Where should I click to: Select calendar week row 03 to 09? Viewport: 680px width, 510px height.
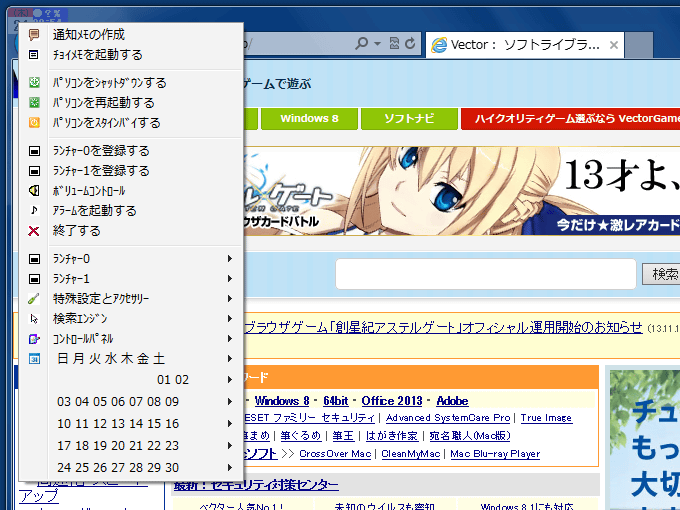click(131, 402)
